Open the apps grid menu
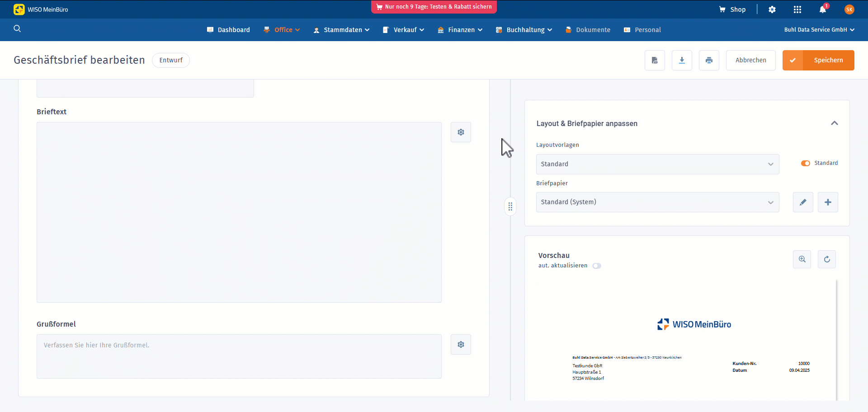The image size is (868, 412). tap(797, 9)
